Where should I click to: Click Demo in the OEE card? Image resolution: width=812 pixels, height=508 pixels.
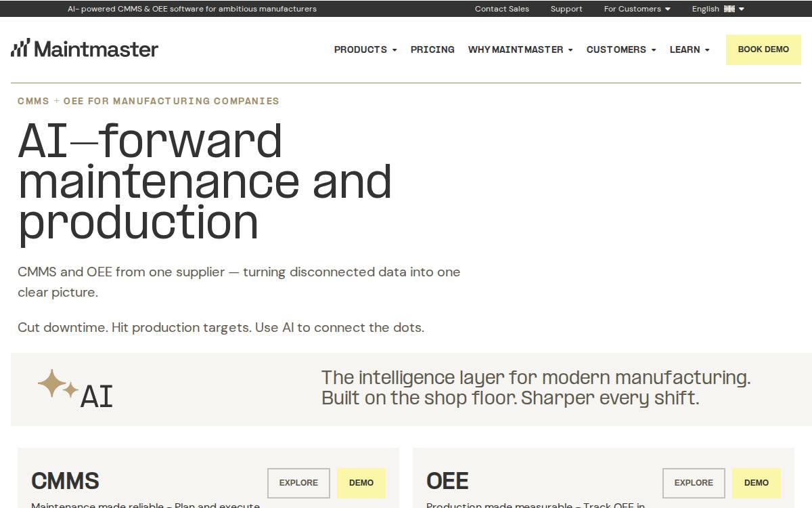click(757, 483)
